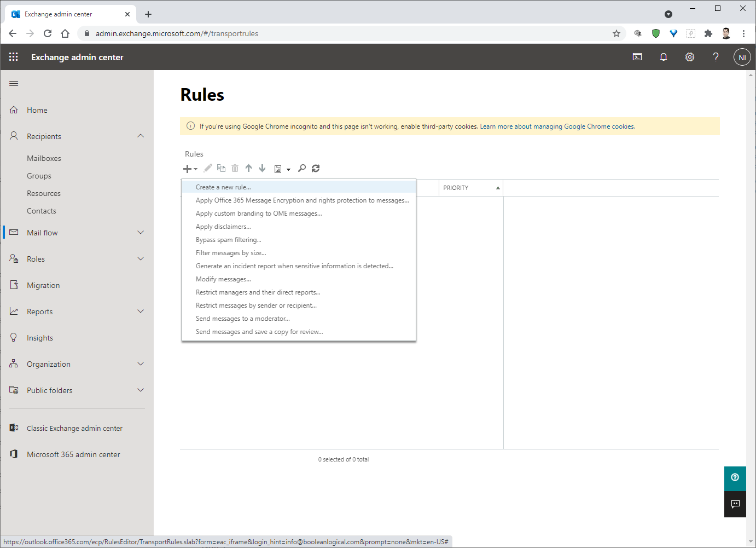Open the NI account avatar menu
756x548 pixels.
[x=742, y=57]
